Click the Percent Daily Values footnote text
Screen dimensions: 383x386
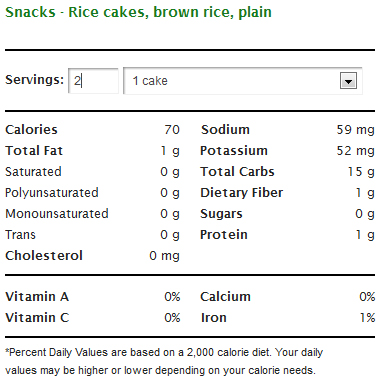(x=164, y=361)
